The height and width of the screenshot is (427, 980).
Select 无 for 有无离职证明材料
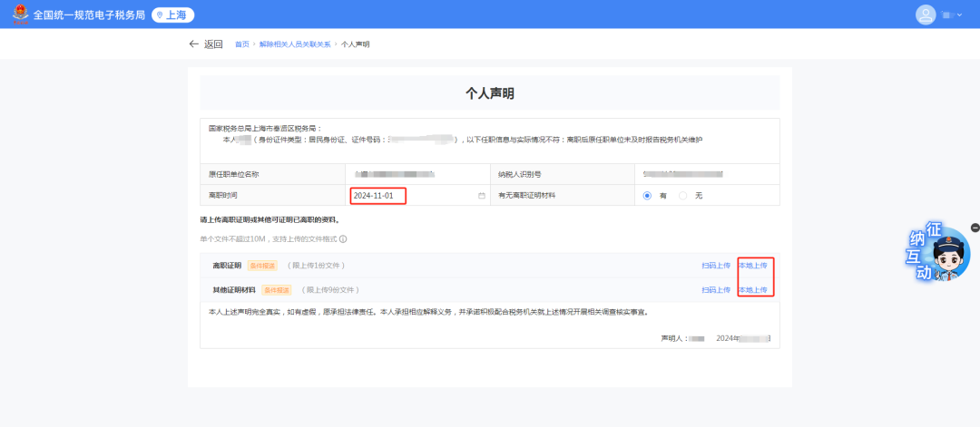click(683, 196)
